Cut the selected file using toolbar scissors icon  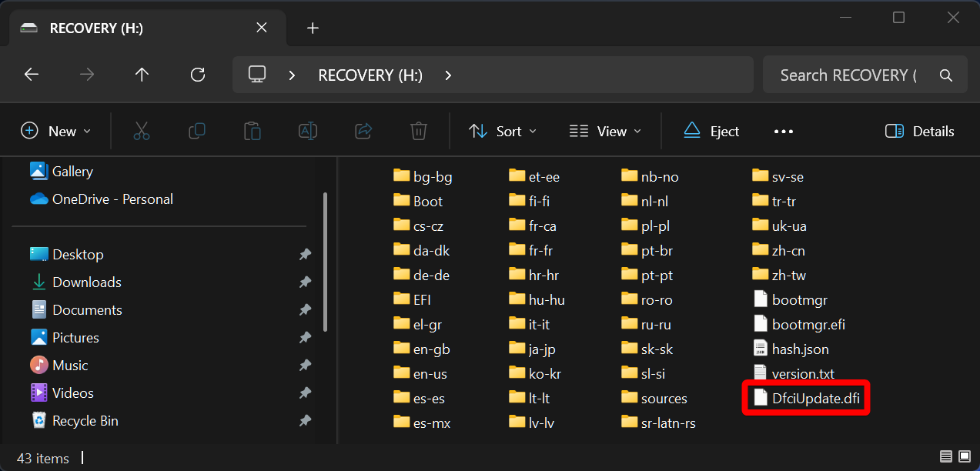pos(142,131)
